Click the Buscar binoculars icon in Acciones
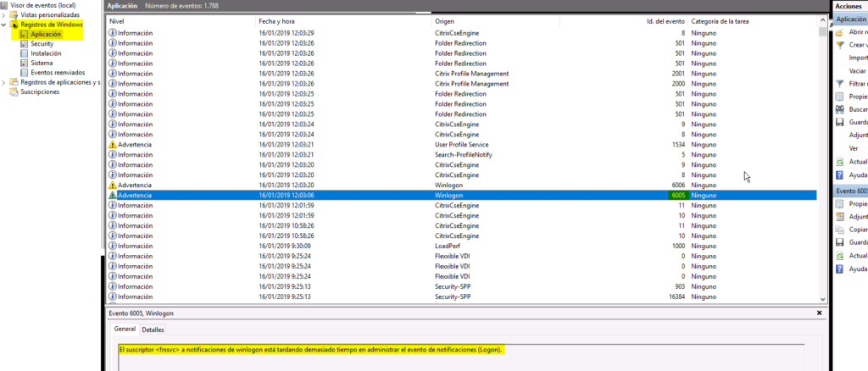Image resolution: width=868 pixels, height=371 pixels. coord(839,109)
